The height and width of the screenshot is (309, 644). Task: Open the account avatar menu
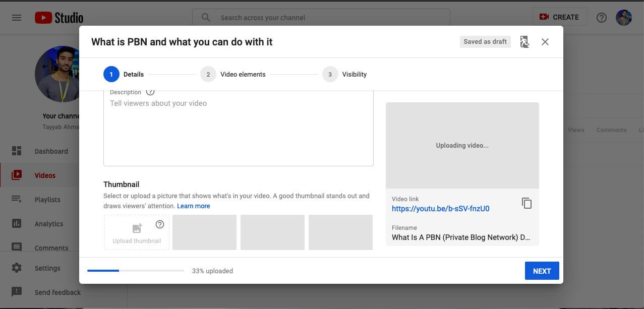(624, 18)
